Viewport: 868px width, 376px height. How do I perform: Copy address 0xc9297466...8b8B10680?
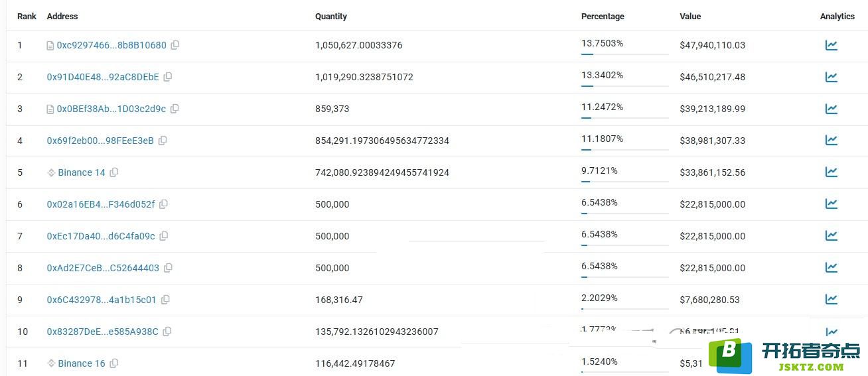[x=175, y=45]
